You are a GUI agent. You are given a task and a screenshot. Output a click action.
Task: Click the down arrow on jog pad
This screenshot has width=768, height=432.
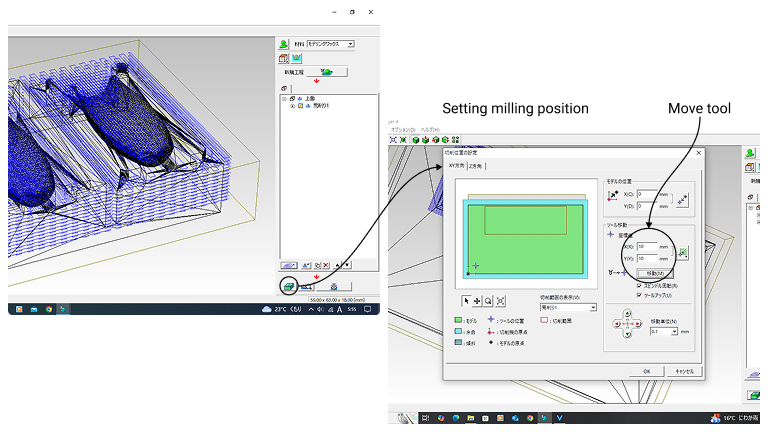tap(627, 335)
